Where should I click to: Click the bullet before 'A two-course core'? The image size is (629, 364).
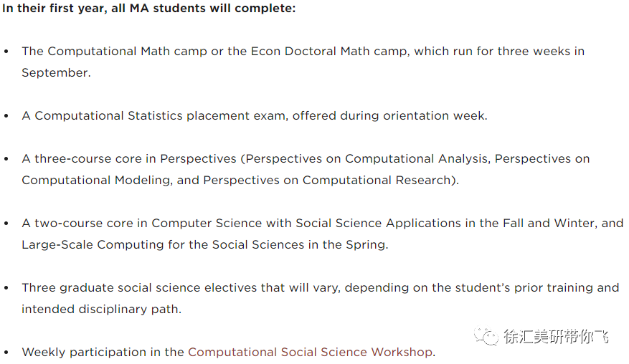click(6, 224)
